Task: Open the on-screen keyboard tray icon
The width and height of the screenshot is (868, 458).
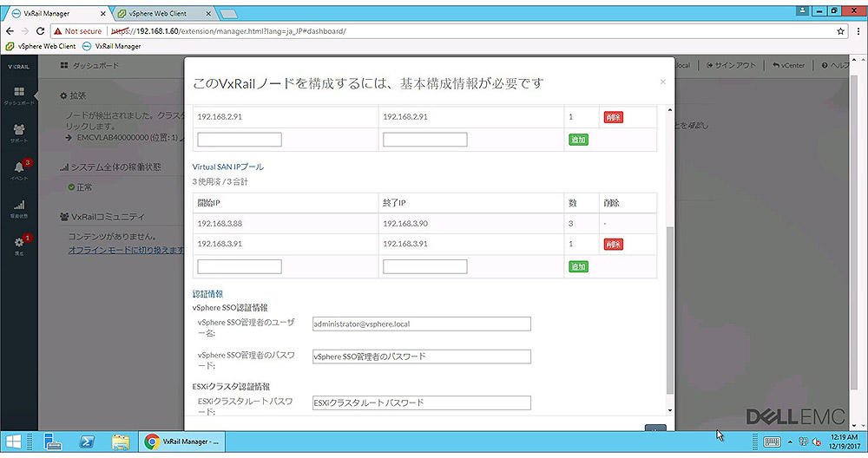Action: [x=772, y=442]
